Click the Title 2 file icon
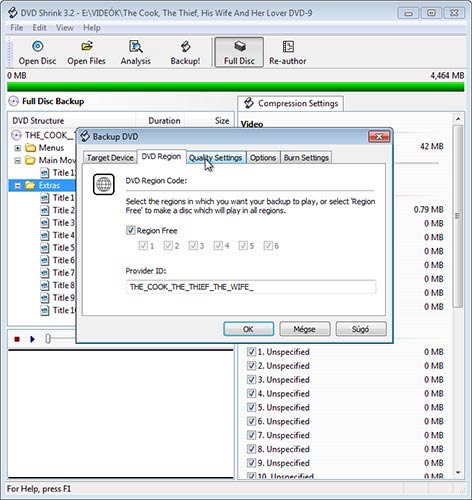This screenshot has width=472, height=500. pyautogui.click(x=45, y=210)
